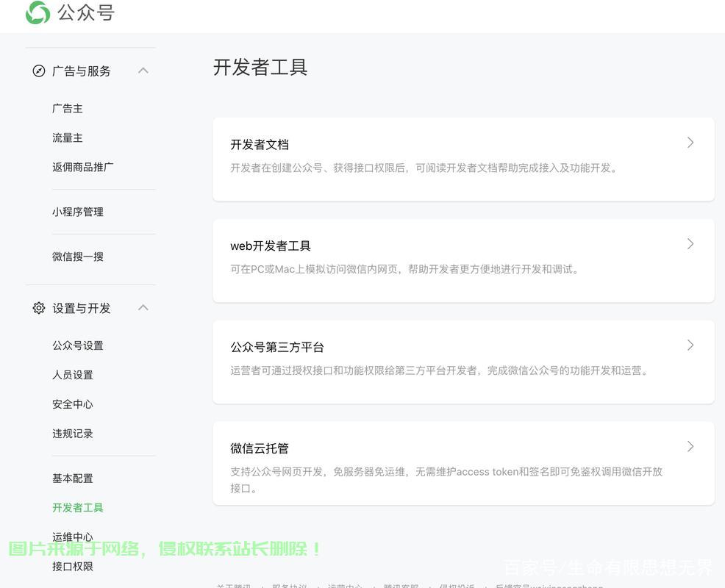Open the web开发者工具 card title
725x588 pixels.
point(271,246)
